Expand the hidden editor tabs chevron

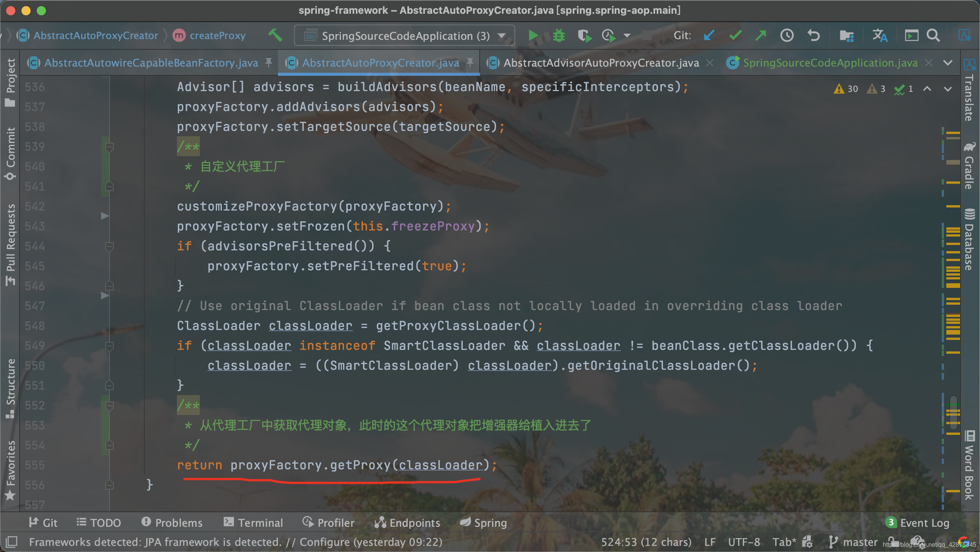click(x=948, y=62)
